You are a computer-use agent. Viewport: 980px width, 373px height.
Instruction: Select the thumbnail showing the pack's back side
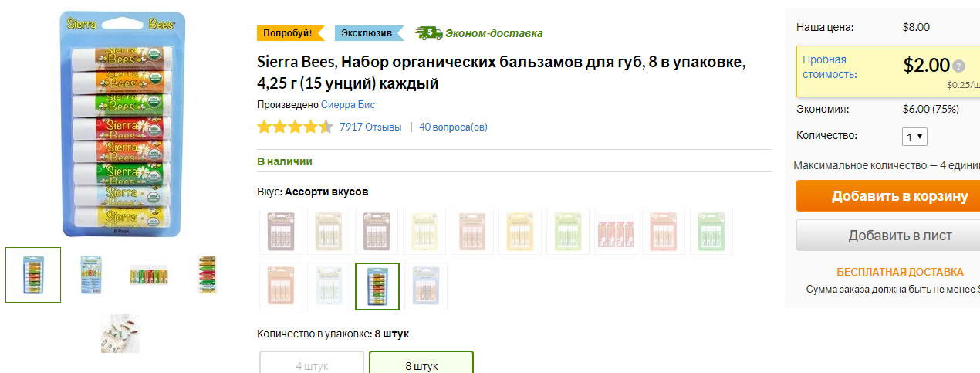92,275
